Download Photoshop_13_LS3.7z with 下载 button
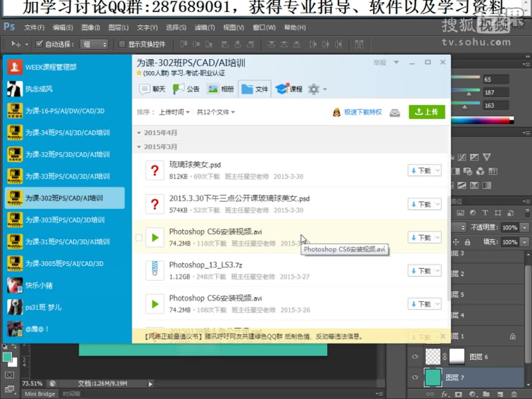The image size is (532, 399). pos(421,271)
